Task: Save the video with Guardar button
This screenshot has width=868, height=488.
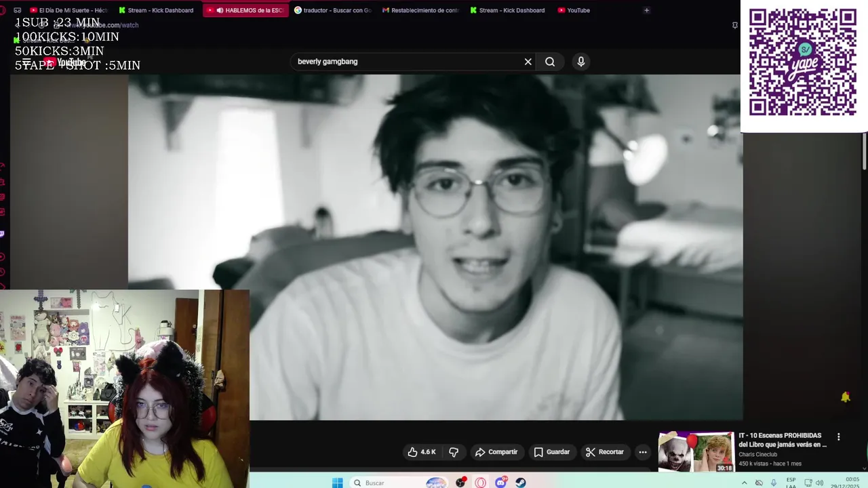Action: 551,452
